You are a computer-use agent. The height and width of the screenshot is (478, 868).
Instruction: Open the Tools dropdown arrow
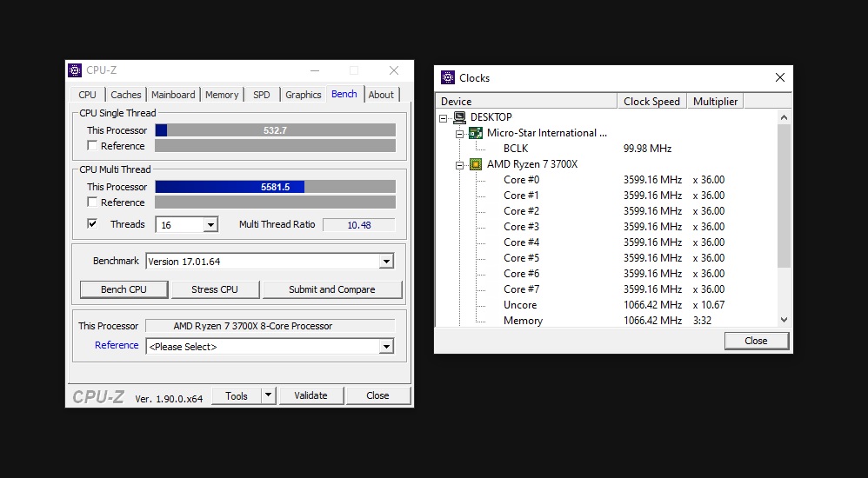(x=268, y=395)
